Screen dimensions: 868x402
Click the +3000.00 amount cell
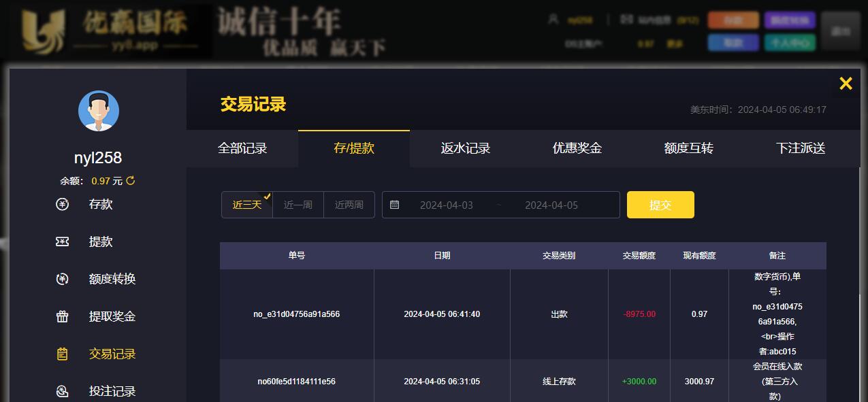(639, 382)
